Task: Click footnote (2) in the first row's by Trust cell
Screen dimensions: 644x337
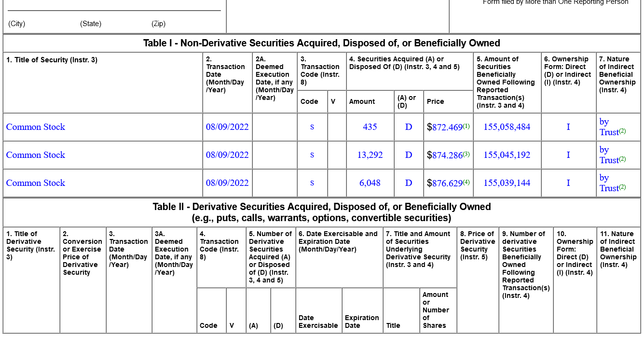Action: pos(622,131)
